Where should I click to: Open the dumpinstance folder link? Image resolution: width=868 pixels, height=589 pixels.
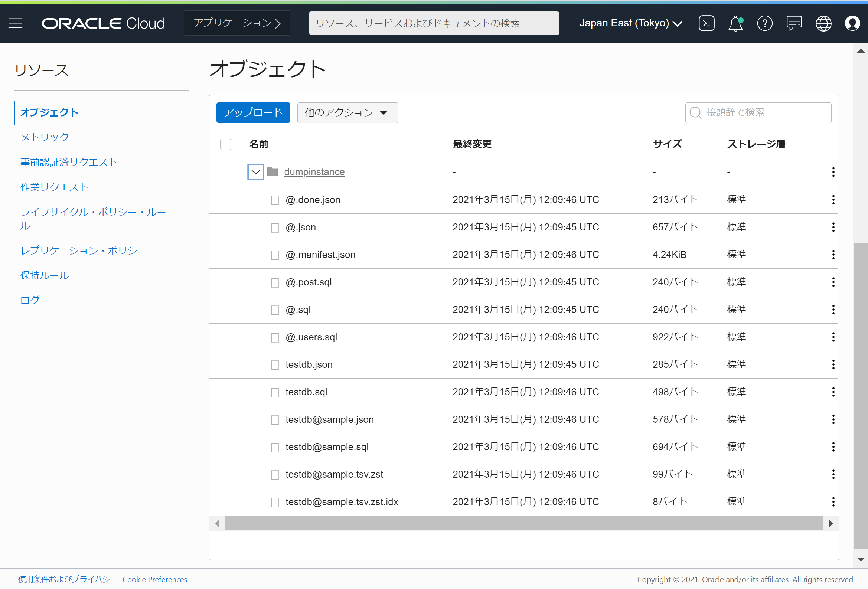click(314, 172)
